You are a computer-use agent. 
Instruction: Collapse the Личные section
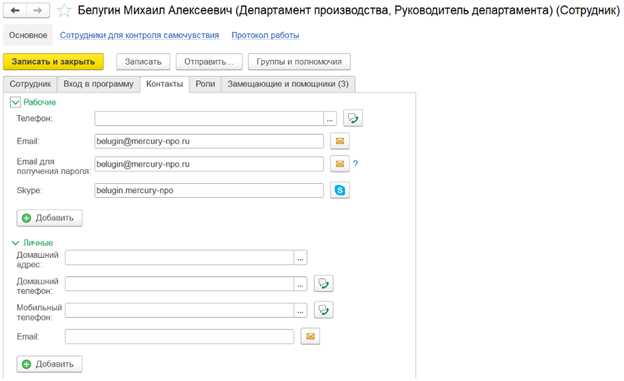(x=15, y=243)
